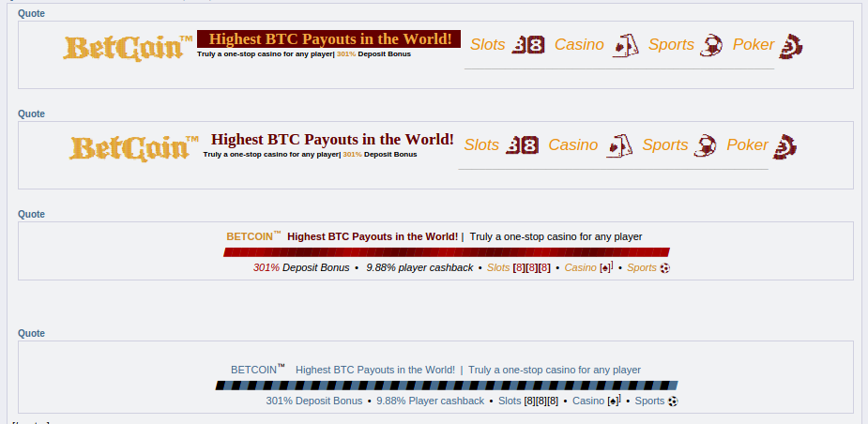Image resolution: width=868 pixels, height=424 pixels.
Task: Click the BetCoin logo beside the plain unboxed headline
Action: coord(134,147)
